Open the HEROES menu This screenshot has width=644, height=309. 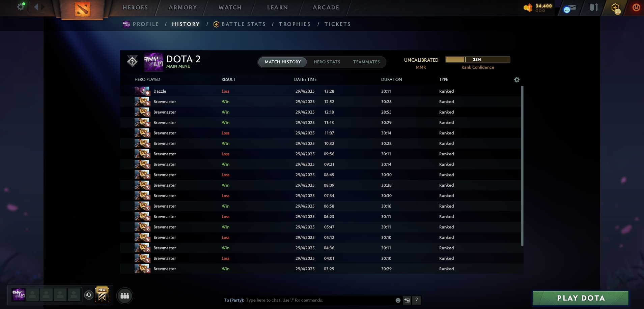135,7
